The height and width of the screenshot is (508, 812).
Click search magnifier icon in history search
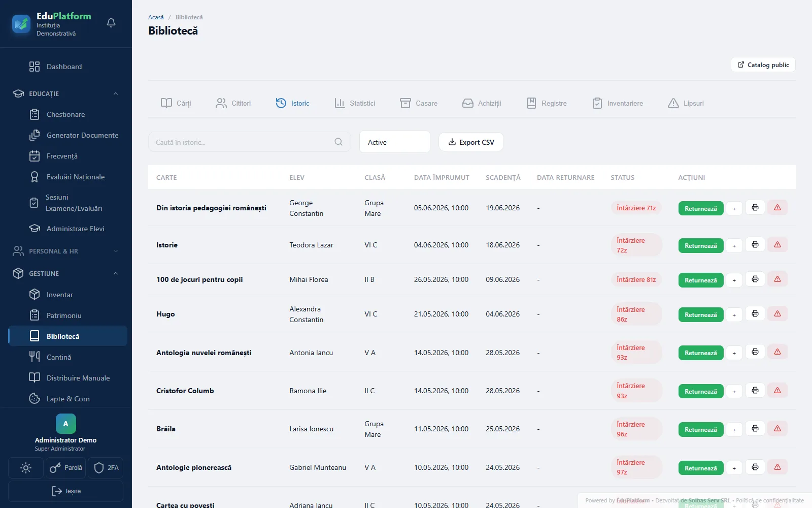[x=339, y=142]
